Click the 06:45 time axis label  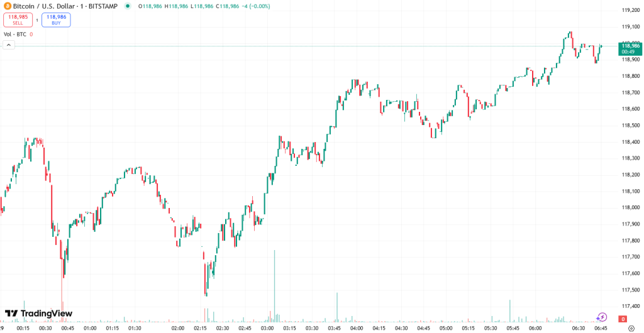click(601, 328)
